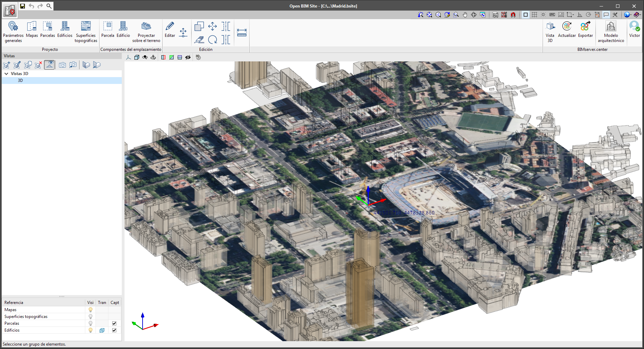Screen dimensions: 644x349
Task: Uncheck the Parcelas capture checkbox
Action: [x=114, y=323]
